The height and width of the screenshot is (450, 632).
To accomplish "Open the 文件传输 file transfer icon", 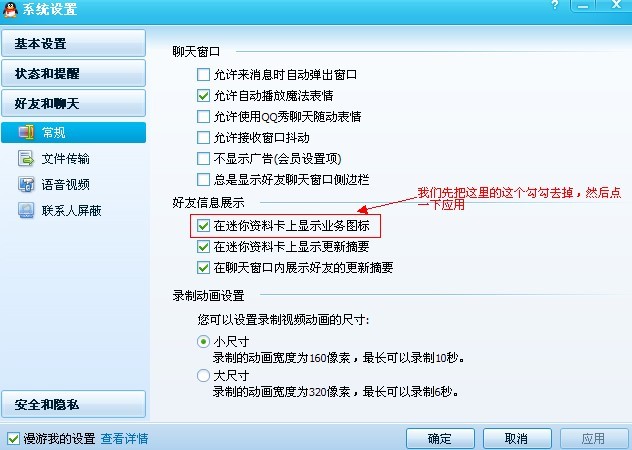I will click(x=26, y=158).
